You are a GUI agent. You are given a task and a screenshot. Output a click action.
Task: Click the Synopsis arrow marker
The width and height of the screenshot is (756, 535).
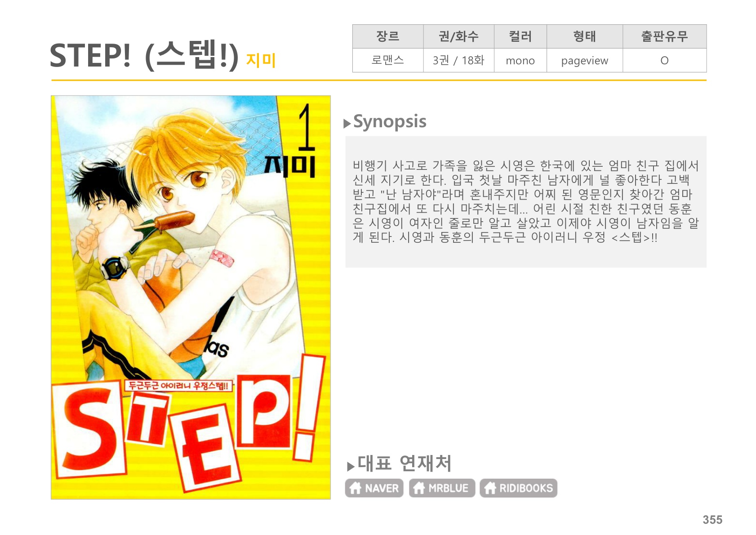tap(347, 124)
